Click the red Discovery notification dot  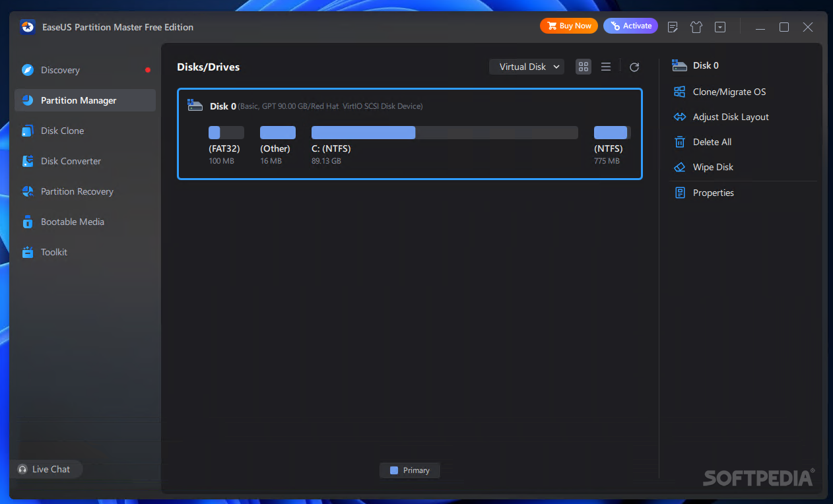tap(148, 70)
